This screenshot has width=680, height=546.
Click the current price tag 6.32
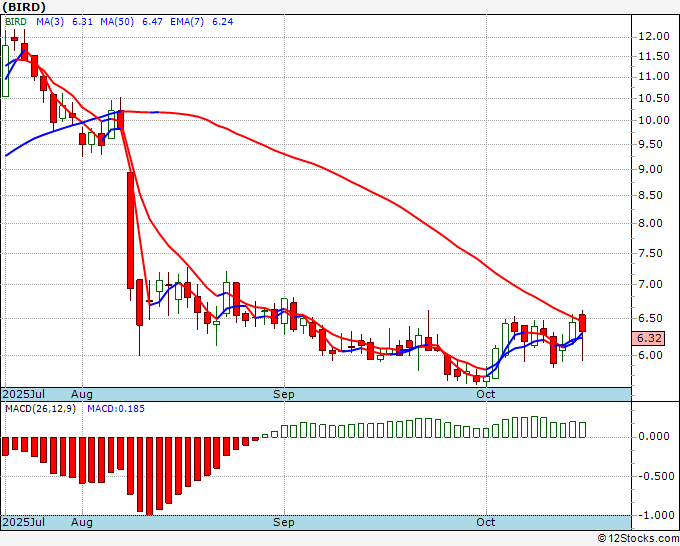650,338
